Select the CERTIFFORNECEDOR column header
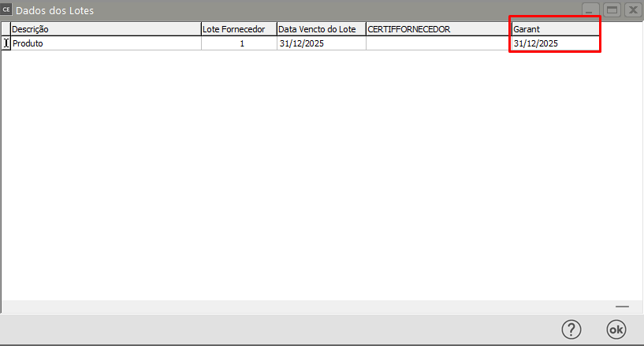Screen dimensions: 644x346 (437, 29)
